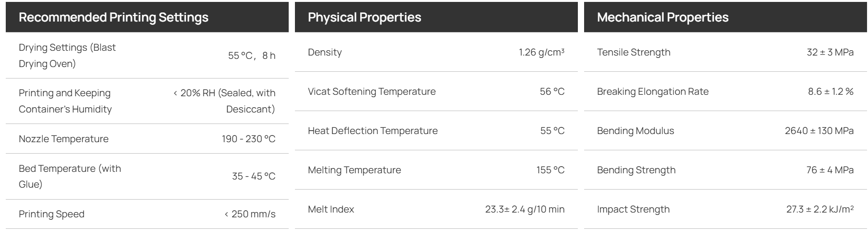Select the Drying Settings row label

pyautogui.click(x=67, y=56)
